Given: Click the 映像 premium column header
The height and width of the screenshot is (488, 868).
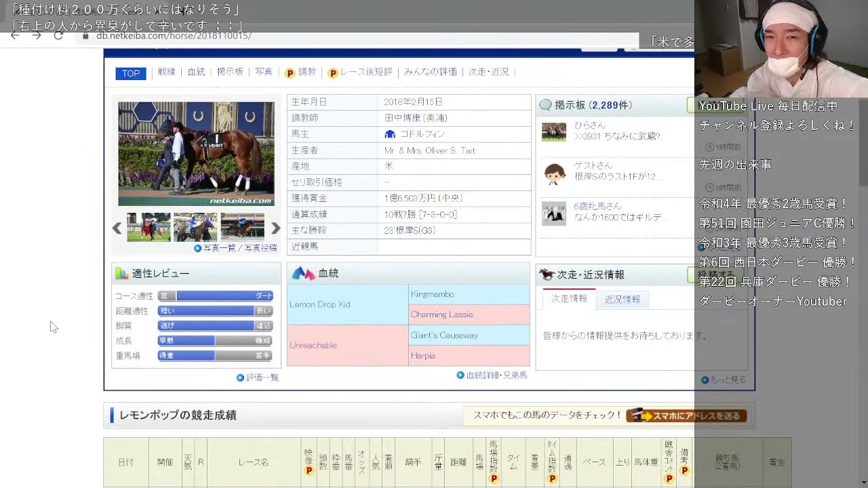Looking at the screenshot, I should pyautogui.click(x=309, y=462).
